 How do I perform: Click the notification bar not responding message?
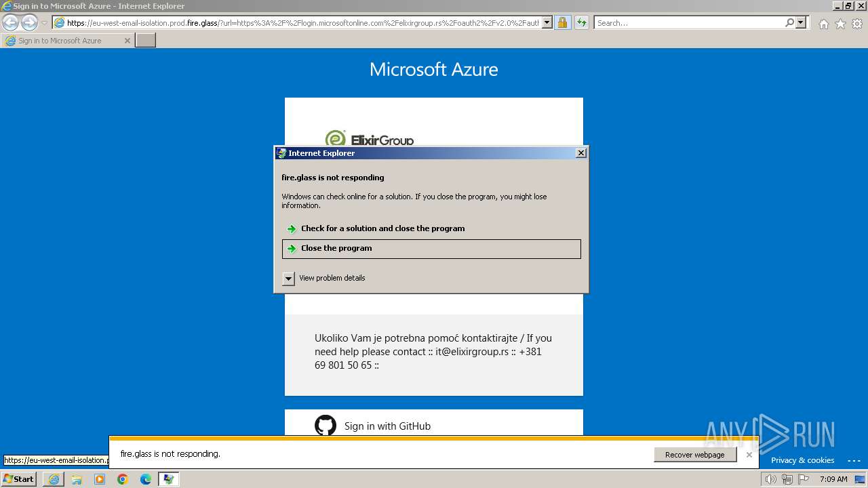tap(170, 454)
